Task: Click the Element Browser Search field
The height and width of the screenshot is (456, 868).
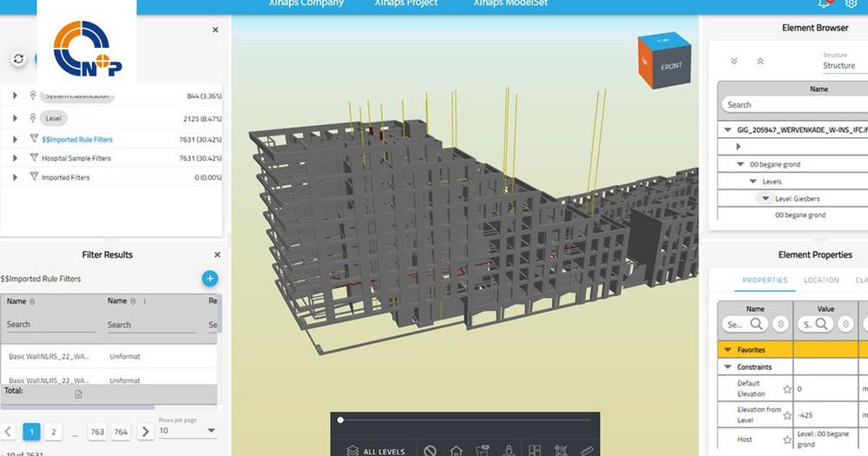Action: [x=795, y=105]
